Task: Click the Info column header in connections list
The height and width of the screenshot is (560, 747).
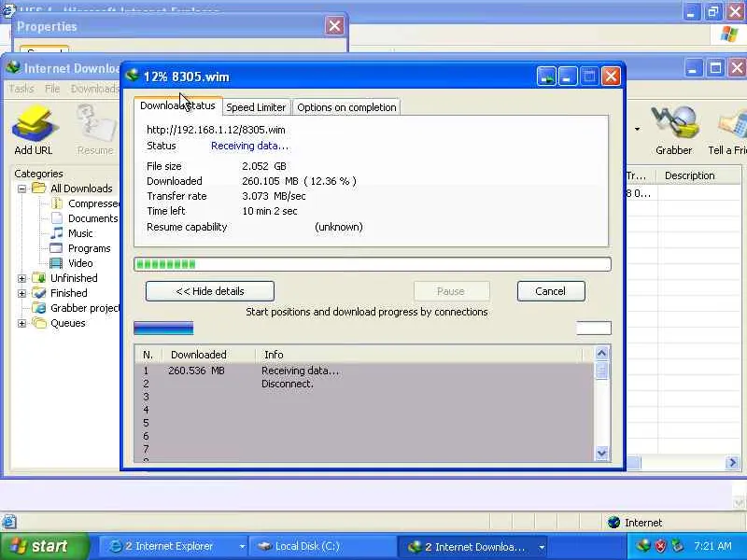Action: click(x=418, y=355)
